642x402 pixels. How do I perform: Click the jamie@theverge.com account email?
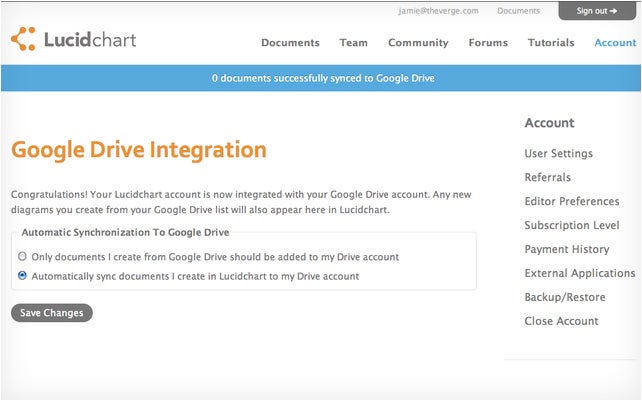point(439,11)
